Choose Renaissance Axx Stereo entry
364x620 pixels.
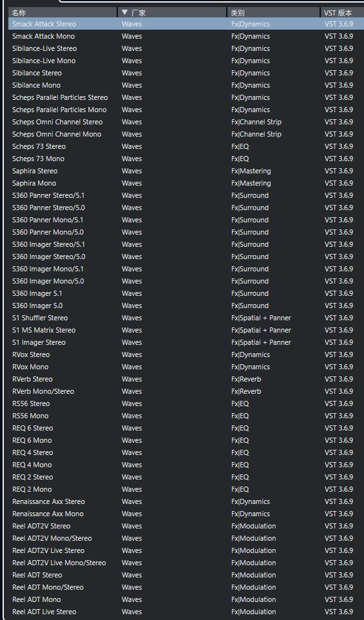pos(186,502)
